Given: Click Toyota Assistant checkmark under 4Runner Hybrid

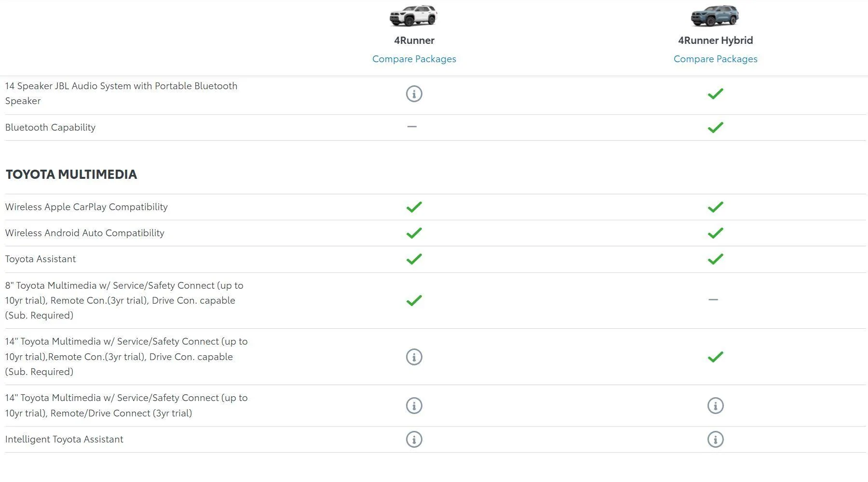Looking at the screenshot, I should click(x=715, y=259).
